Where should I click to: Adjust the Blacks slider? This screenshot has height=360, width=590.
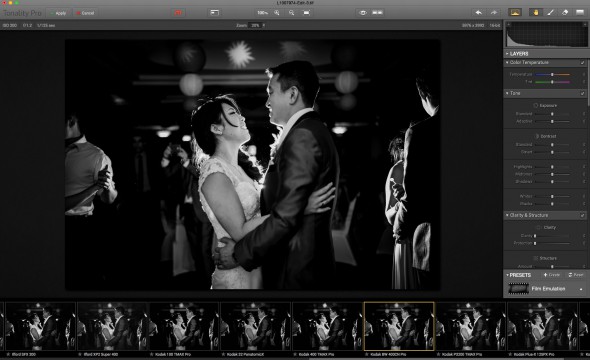(x=552, y=204)
